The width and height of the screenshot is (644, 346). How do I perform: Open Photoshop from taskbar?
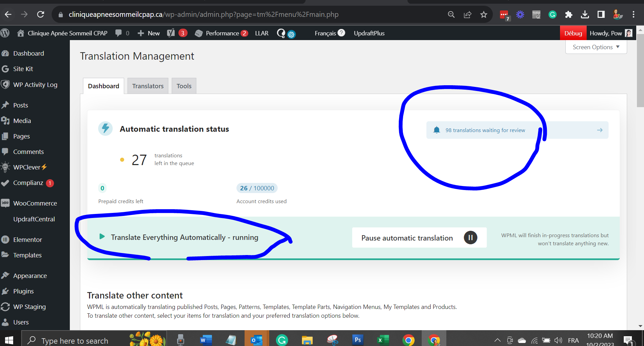358,340
